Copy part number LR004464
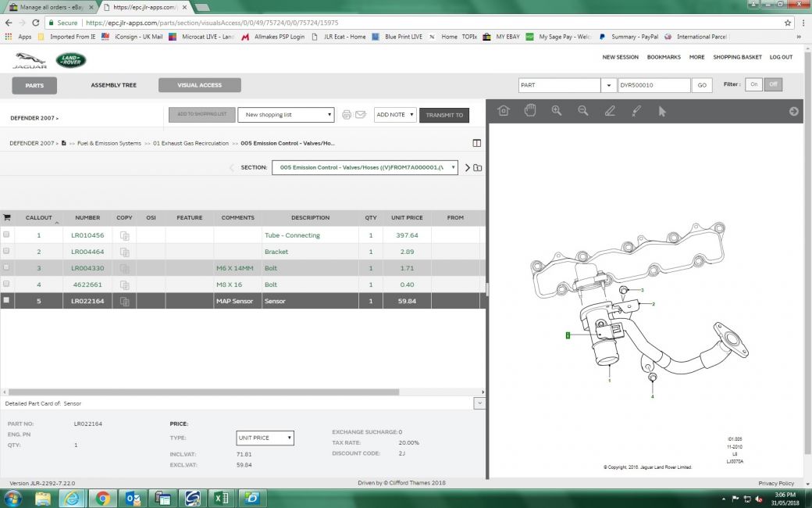Screen dimensions: 812x508 (124, 252)
